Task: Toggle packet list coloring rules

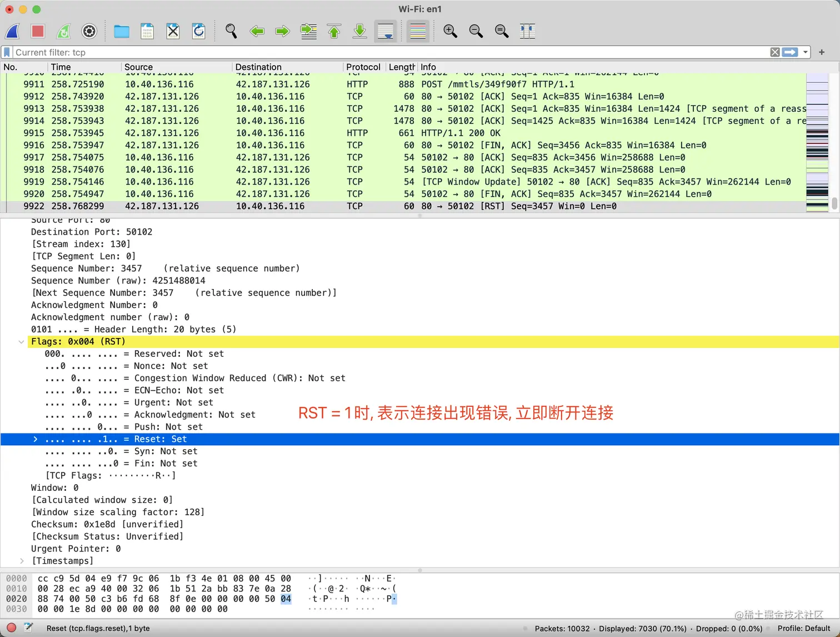Action: pos(417,31)
